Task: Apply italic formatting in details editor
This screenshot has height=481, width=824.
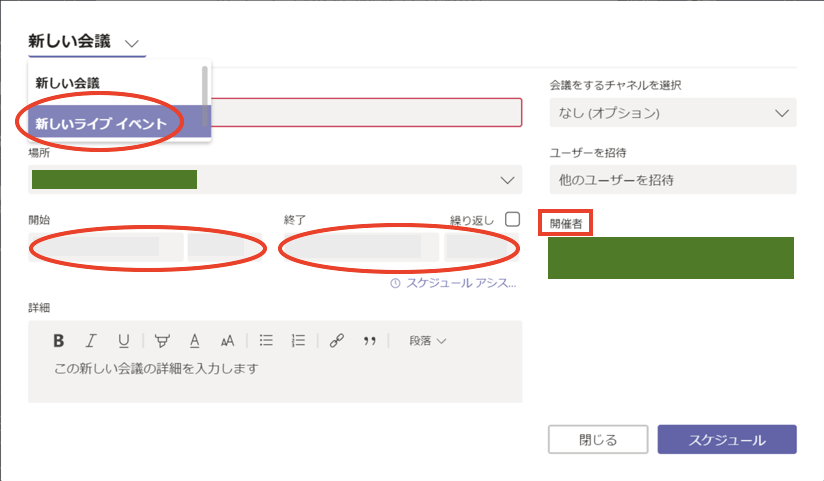Action: point(91,340)
